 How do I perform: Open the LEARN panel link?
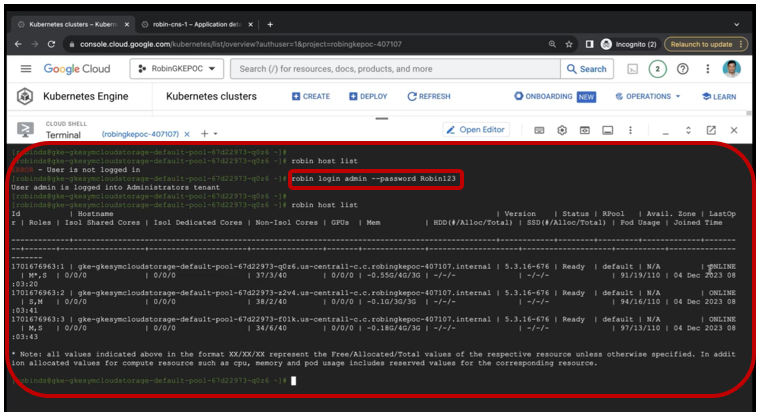click(719, 97)
